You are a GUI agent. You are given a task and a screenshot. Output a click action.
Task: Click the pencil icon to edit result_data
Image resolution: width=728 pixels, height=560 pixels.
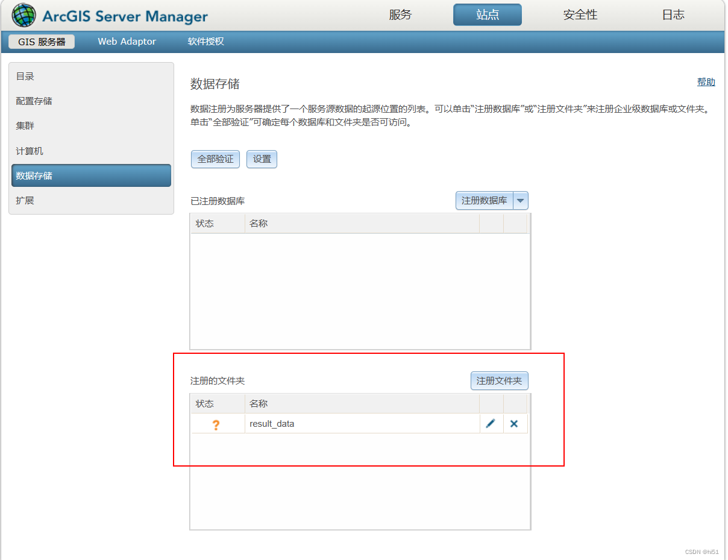491,423
